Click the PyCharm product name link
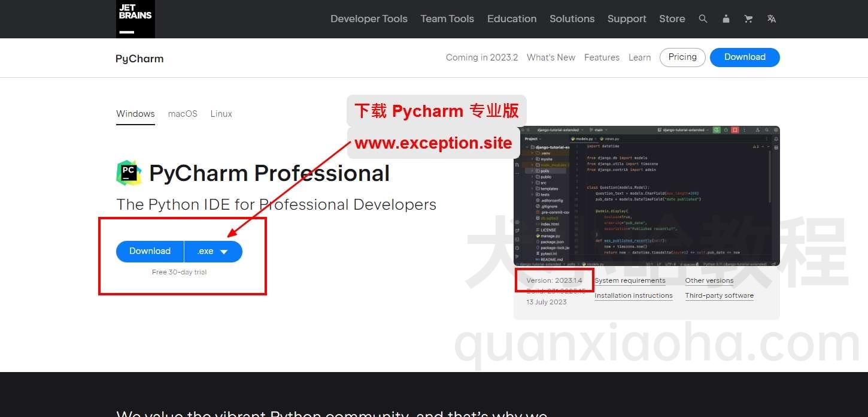The height and width of the screenshot is (417, 868). point(139,59)
